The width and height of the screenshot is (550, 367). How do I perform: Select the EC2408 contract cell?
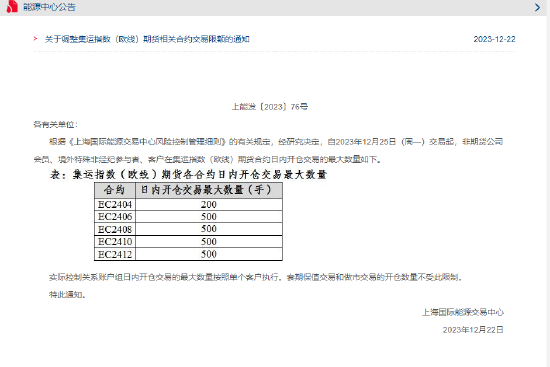(115, 229)
